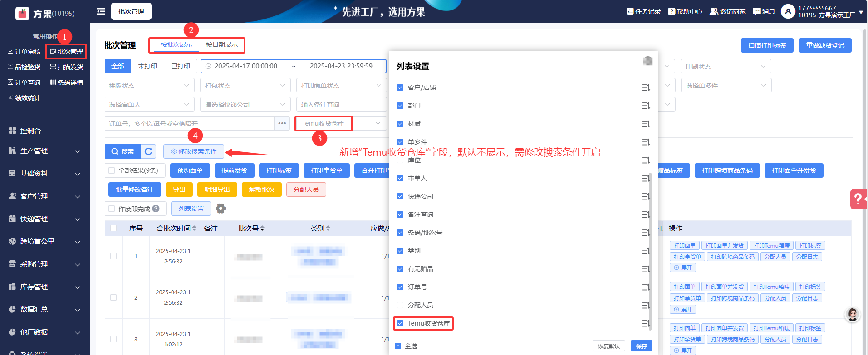Sort by the 类别 column header arrows
This screenshot has height=355, width=868.
point(328,229)
